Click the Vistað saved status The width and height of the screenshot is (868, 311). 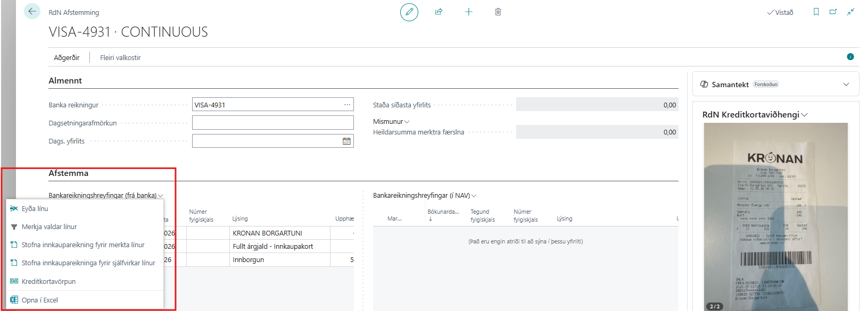(x=780, y=12)
